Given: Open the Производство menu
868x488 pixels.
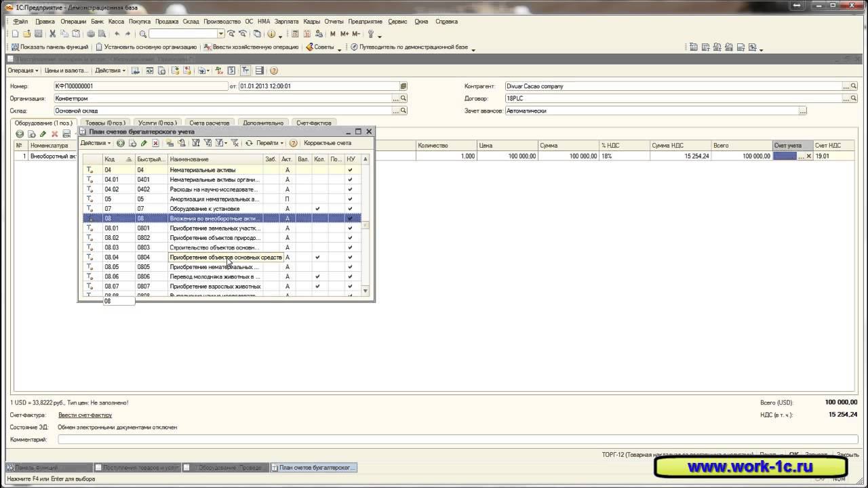Looking at the screenshot, I should click(222, 21).
